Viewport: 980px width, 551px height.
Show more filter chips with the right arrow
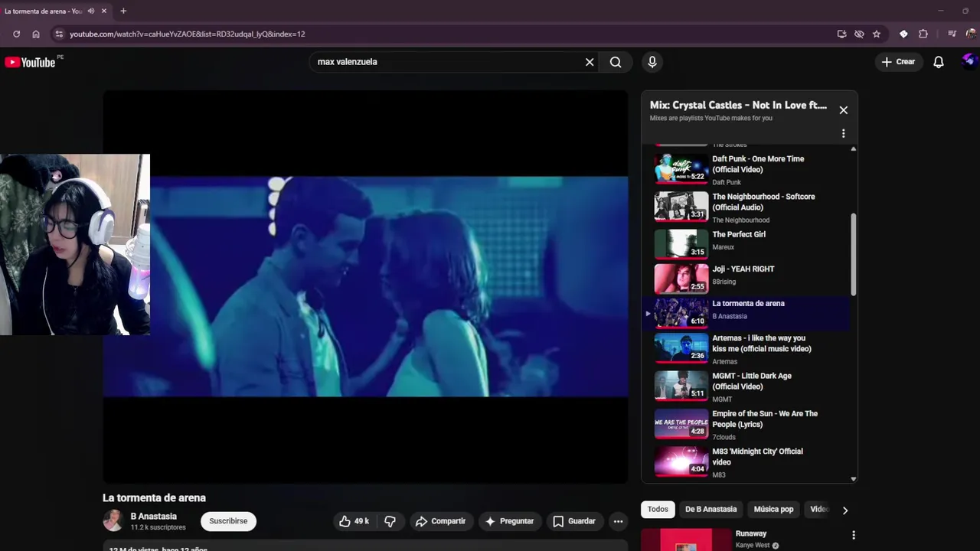point(845,510)
